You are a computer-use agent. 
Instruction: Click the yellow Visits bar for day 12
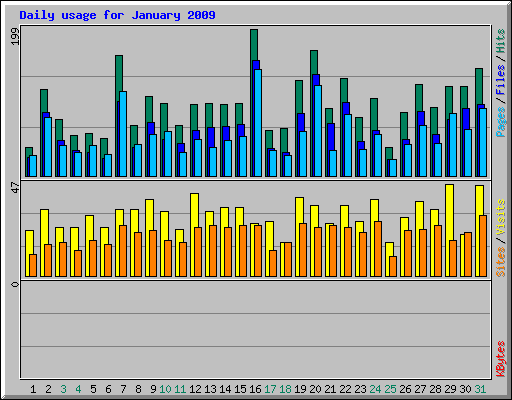coord(194,210)
